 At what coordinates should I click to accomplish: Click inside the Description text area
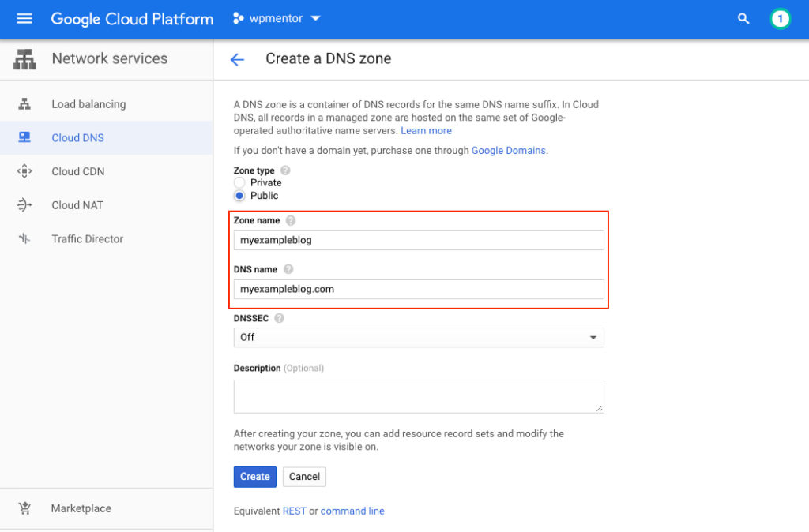[x=419, y=395]
